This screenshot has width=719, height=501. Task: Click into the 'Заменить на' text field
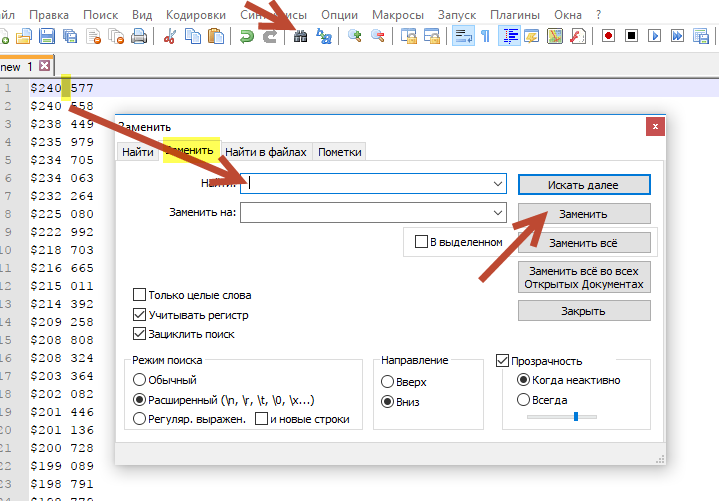(x=365, y=213)
